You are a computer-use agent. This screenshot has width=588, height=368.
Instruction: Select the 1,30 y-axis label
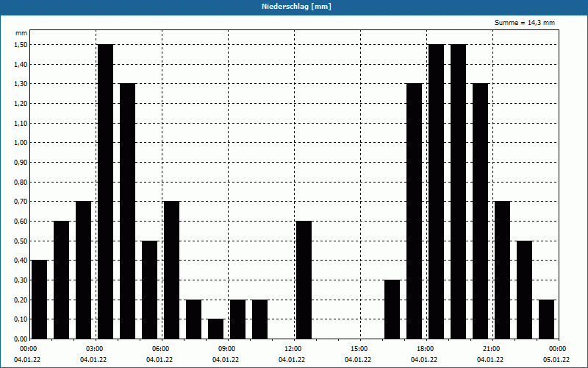19,84
